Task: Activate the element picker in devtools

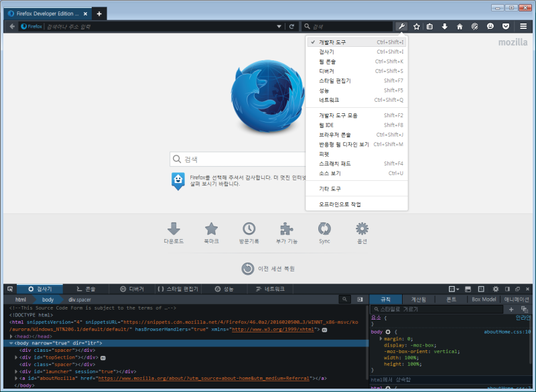Action: click(x=10, y=289)
